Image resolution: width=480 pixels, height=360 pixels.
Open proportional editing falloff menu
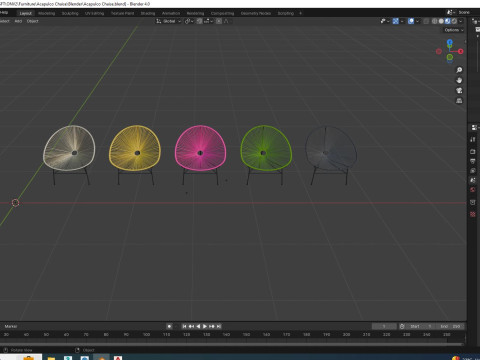[x=227, y=21]
